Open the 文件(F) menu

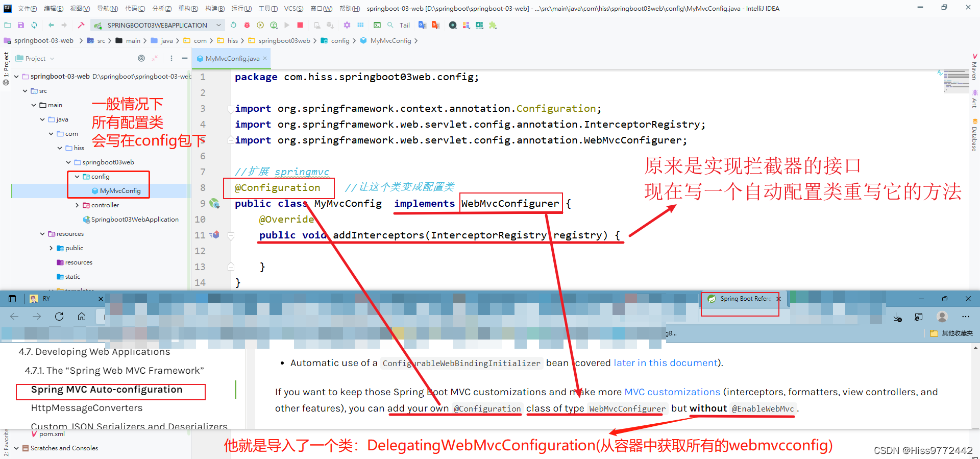click(28, 8)
